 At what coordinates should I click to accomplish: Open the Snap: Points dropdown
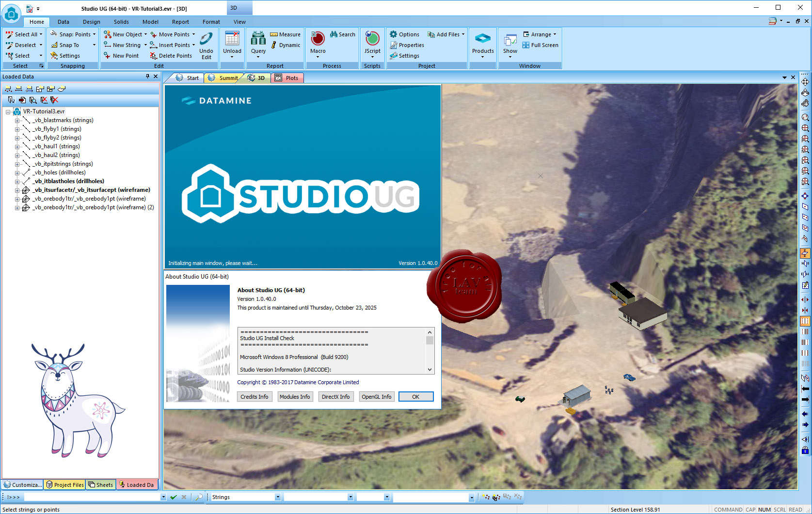[x=94, y=34]
